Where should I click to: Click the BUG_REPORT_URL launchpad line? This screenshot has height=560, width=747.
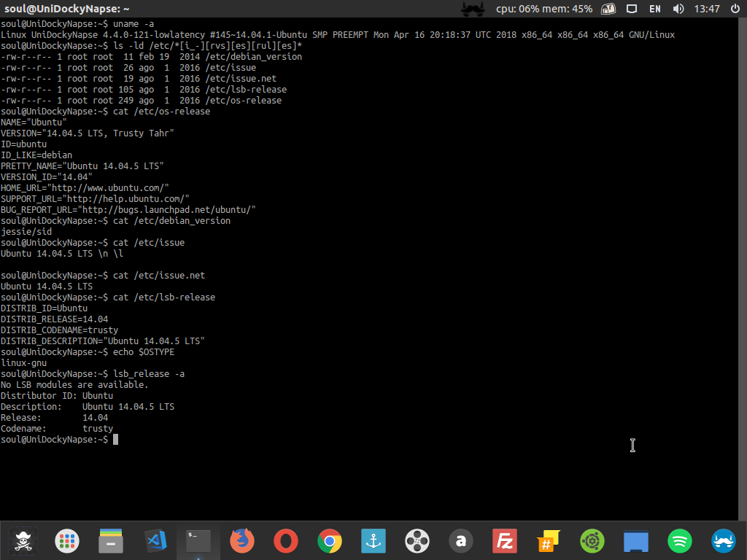[x=128, y=210]
